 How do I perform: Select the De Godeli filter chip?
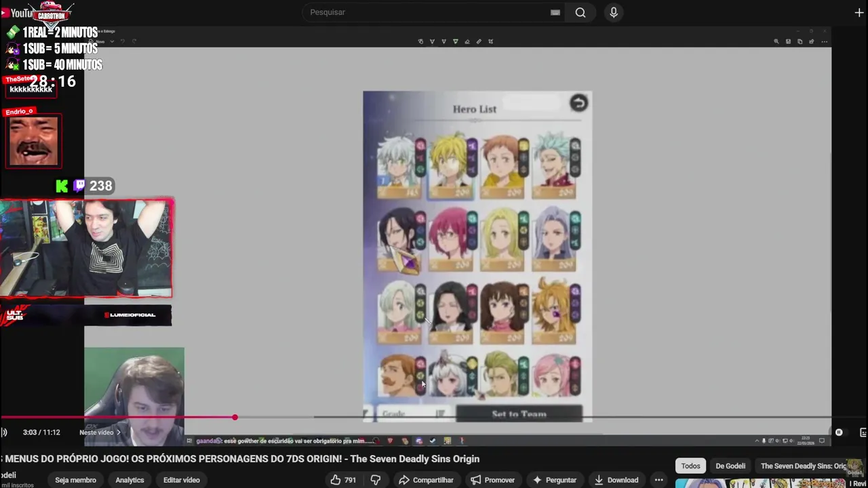730,466
